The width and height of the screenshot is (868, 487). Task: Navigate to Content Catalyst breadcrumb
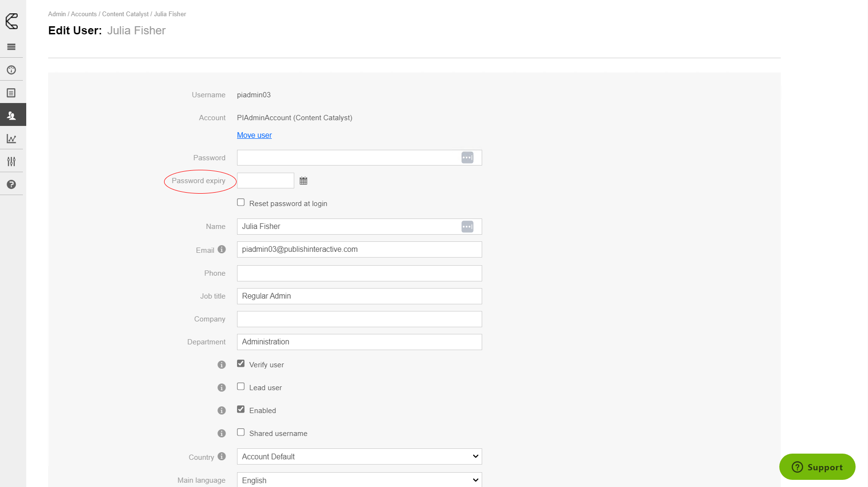(x=125, y=14)
